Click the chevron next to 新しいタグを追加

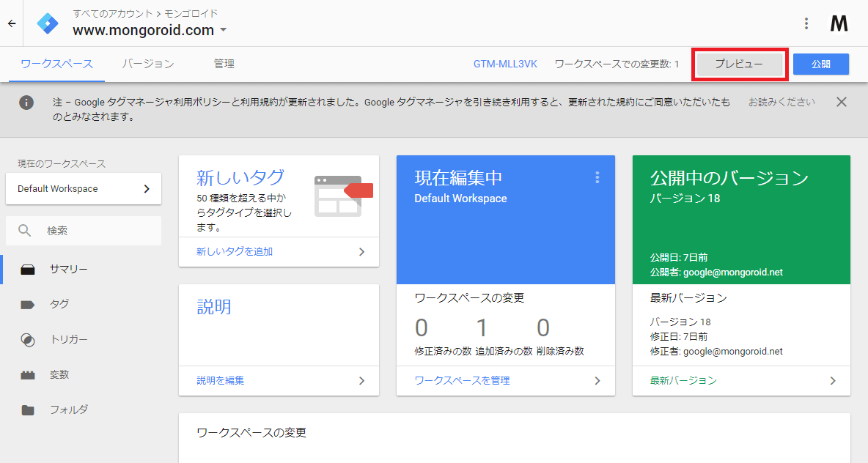tap(361, 252)
